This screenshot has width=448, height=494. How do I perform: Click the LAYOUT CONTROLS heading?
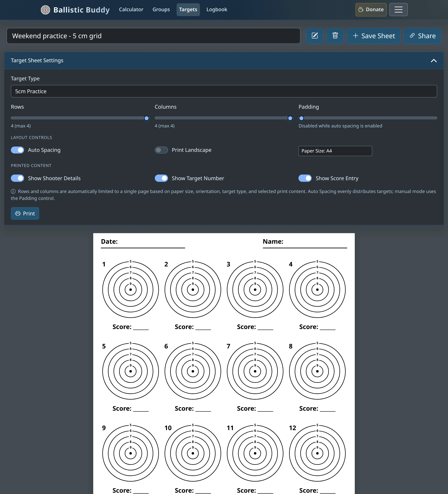(x=31, y=138)
